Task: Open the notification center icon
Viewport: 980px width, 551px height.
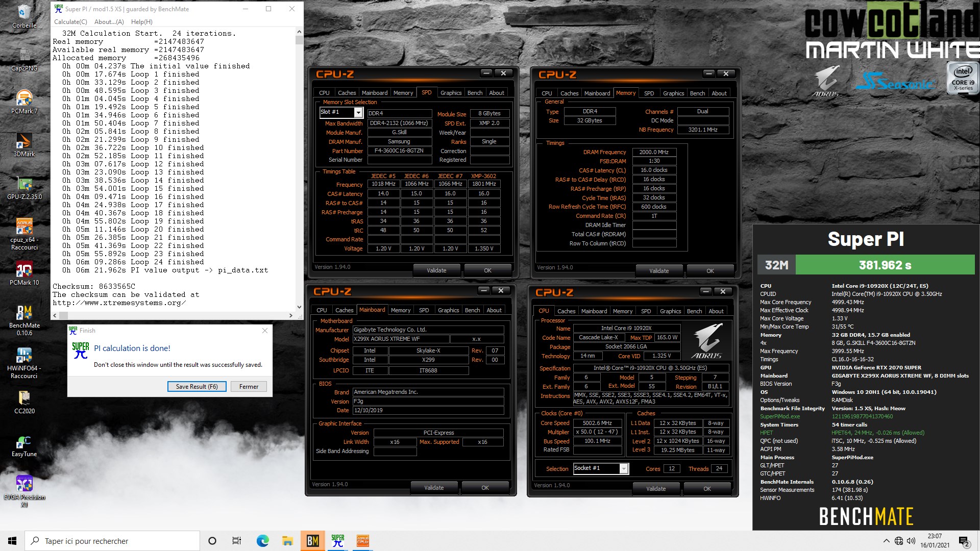Action: pyautogui.click(x=964, y=541)
